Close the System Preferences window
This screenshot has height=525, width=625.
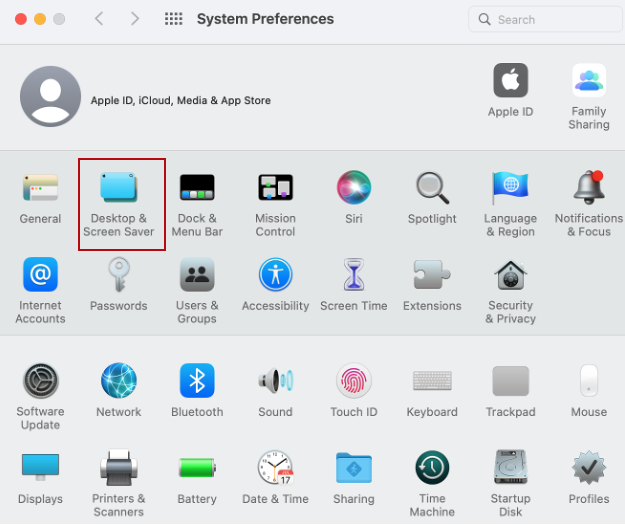click(x=21, y=19)
